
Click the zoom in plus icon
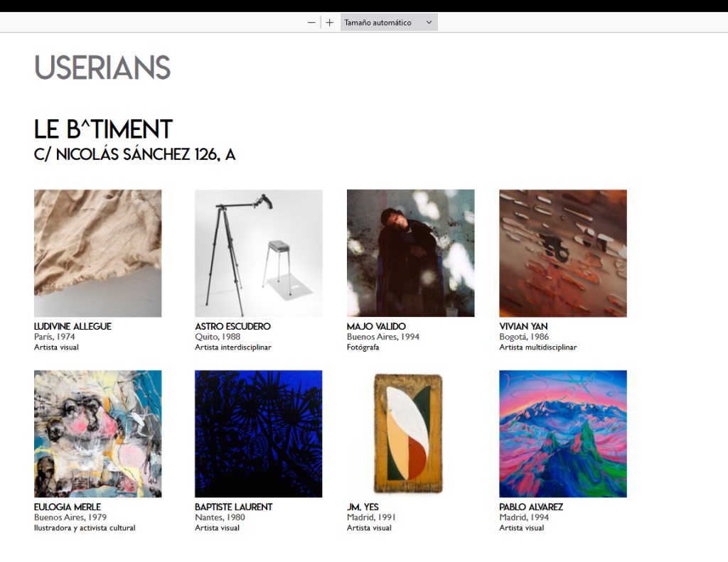pyautogui.click(x=329, y=22)
